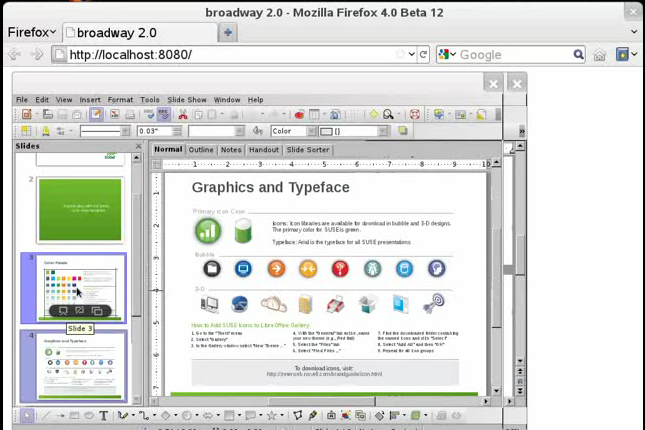The height and width of the screenshot is (430, 645).
Task: Open the Insert menu
Action: (90, 100)
